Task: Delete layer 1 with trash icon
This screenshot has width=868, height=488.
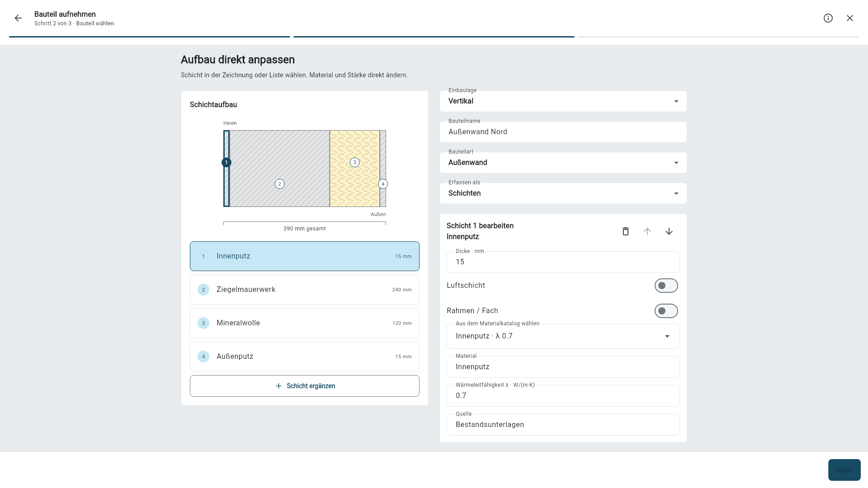Action: point(626,231)
